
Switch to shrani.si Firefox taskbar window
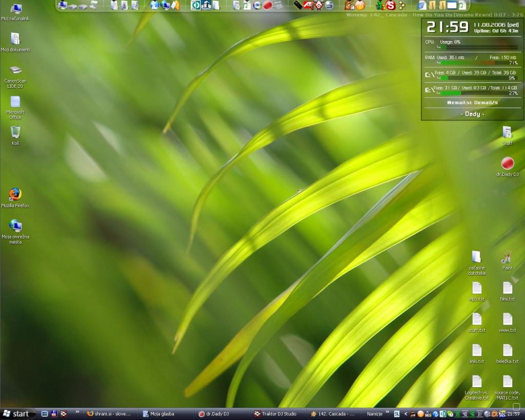[110, 414]
